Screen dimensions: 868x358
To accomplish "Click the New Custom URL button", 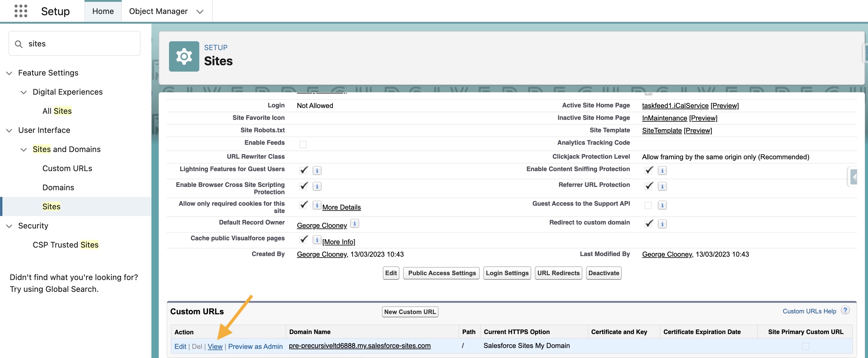I will pyautogui.click(x=410, y=312).
